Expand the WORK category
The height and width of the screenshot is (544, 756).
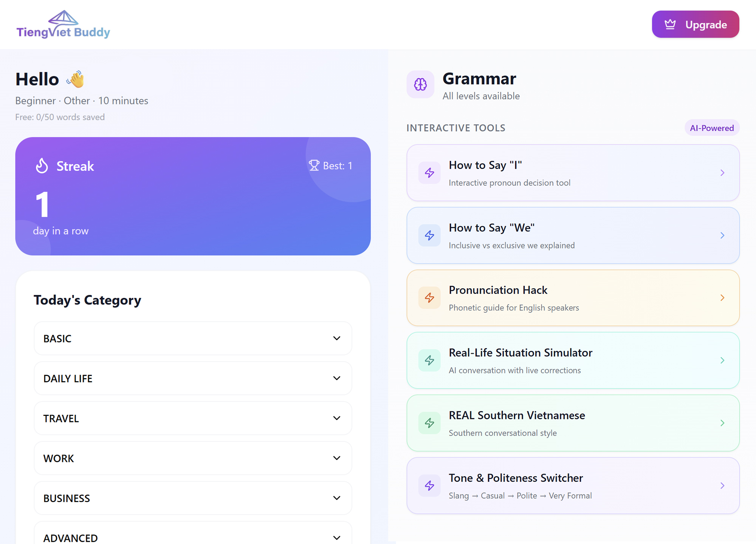[193, 458]
